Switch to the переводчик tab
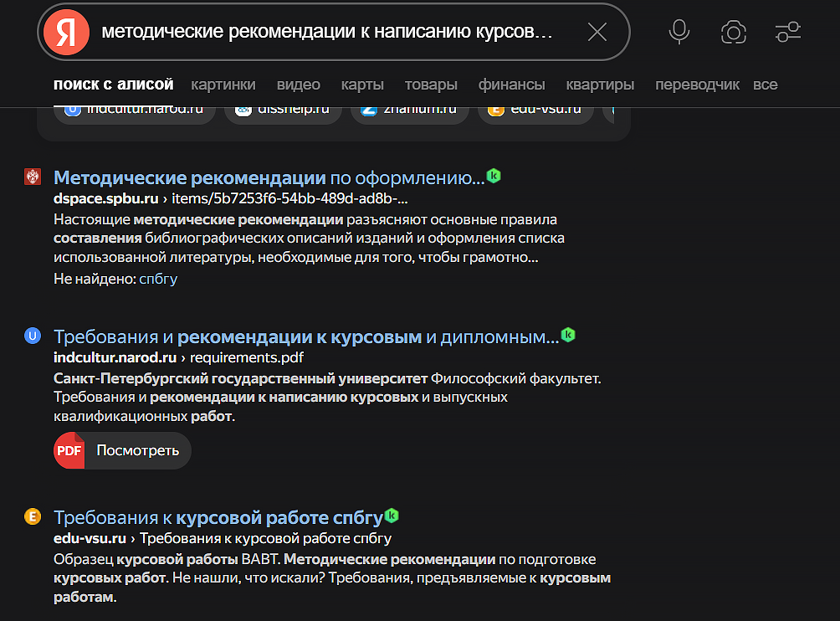840x621 pixels. (697, 84)
